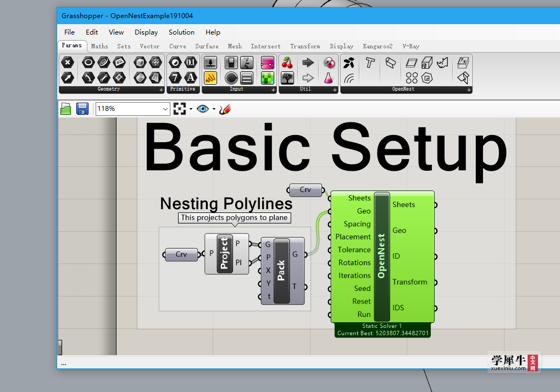Screen dimensions: 560x392
Task: Open dropdown arrow beside the zoom extents icon
Action: (191, 109)
